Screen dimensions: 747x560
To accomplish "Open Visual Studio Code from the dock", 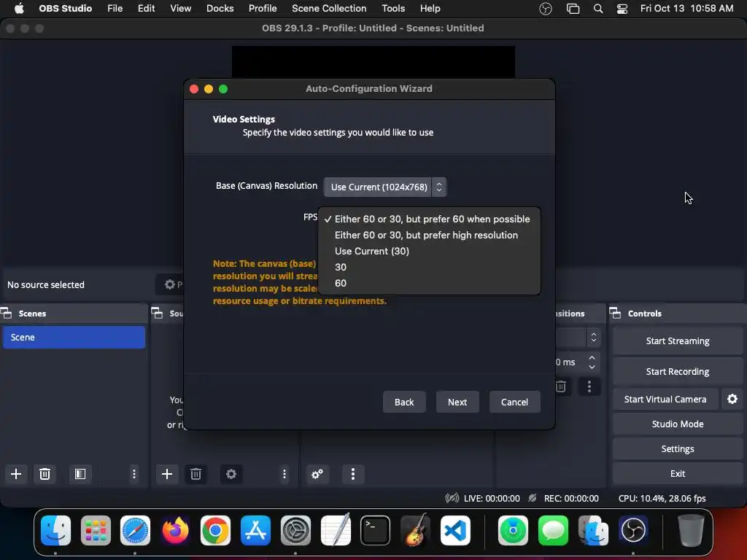I will (x=455, y=530).
